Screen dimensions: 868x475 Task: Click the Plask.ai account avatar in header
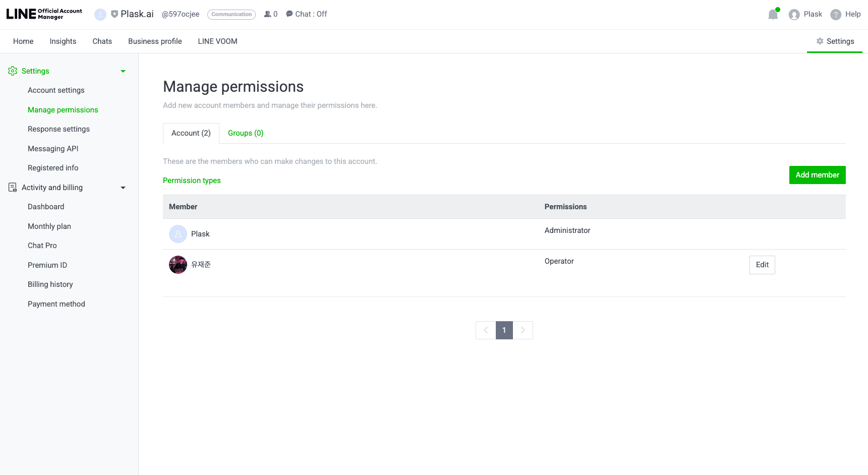(100, 15)
